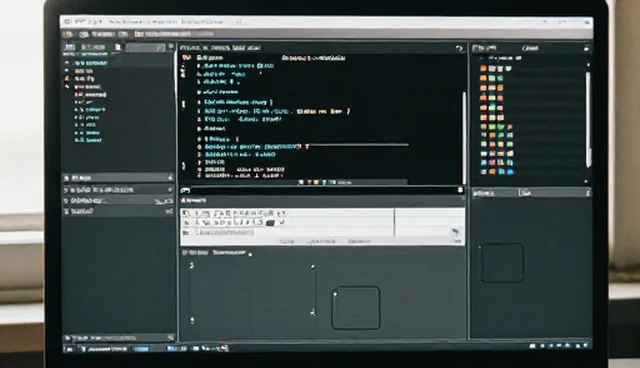Image resolution: width=640 pixels, height=368 pixels.
Task: Switch to the second tab in the lower-right panel
Action: point(526,193)
